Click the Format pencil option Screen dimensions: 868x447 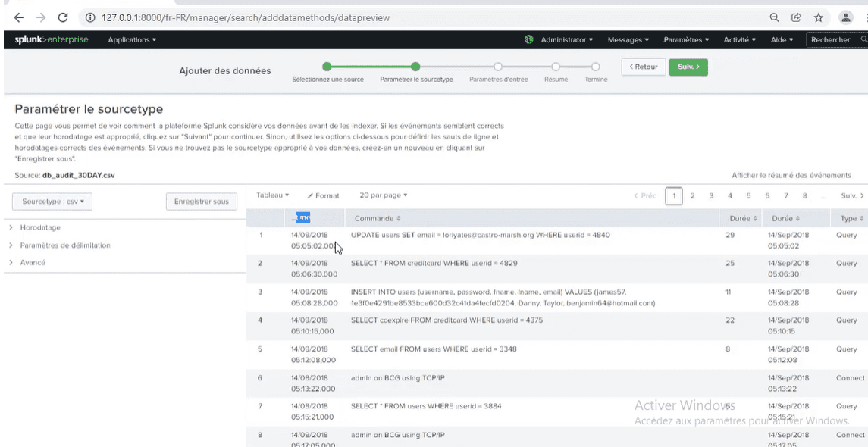pos(323,195)
